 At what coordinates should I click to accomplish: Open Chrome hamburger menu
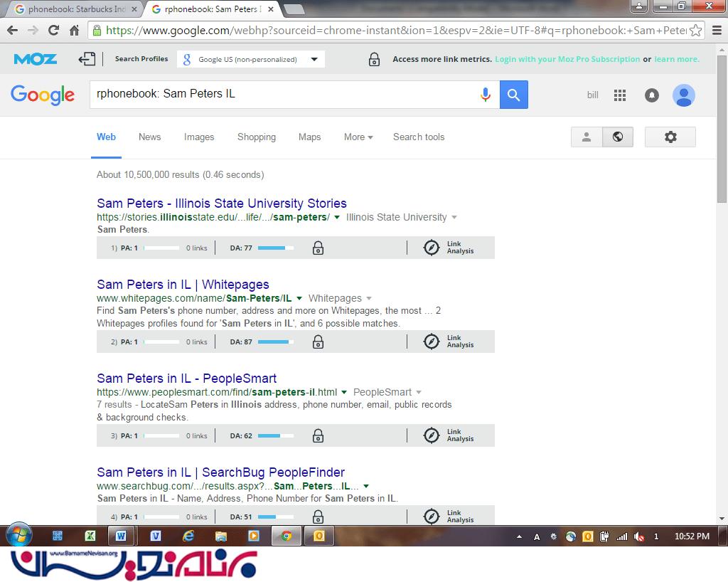tap(717, 31)
